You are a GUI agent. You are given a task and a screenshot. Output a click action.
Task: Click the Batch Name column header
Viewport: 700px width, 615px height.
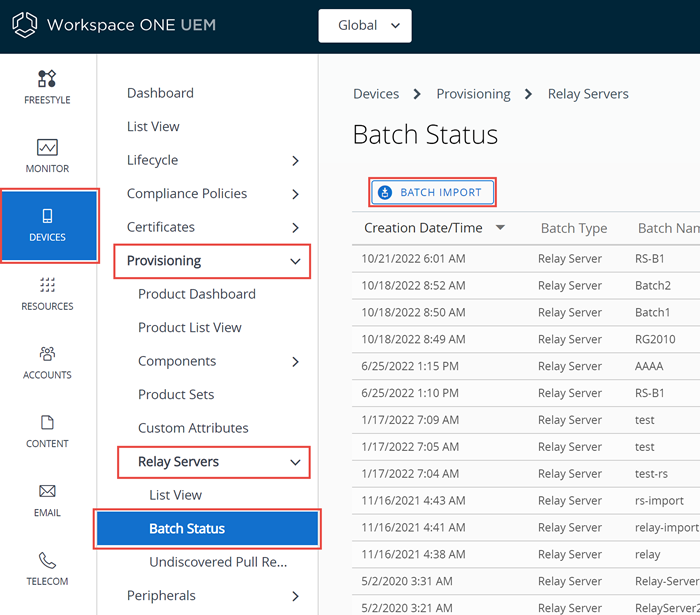pyautogui.click(x=669, y=228)
